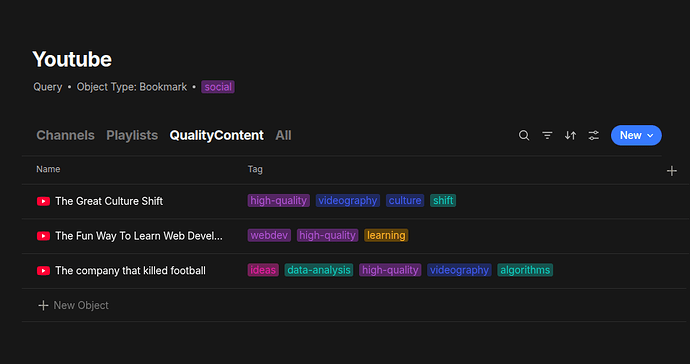This screenshot has width=690, height=364.
Task: Open The Fun Way To Learn Web Devel... bookmark
Action: tap(139, 236)
